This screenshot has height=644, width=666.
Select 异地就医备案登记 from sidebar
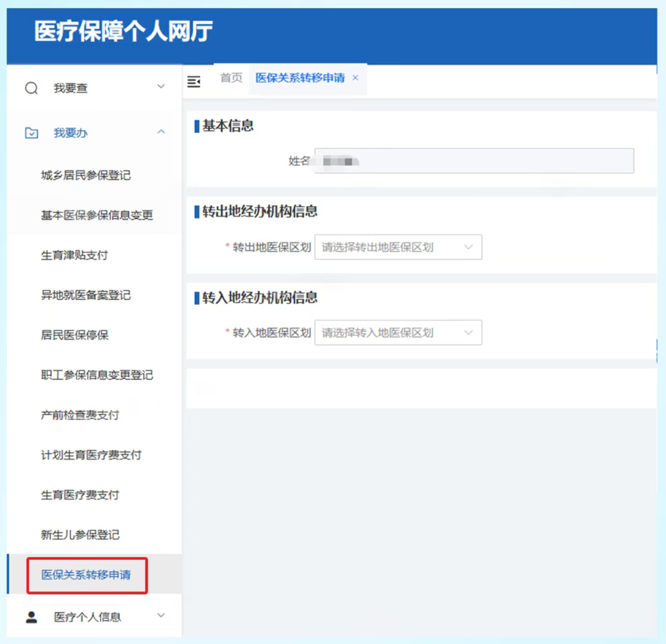coord(86,295)
